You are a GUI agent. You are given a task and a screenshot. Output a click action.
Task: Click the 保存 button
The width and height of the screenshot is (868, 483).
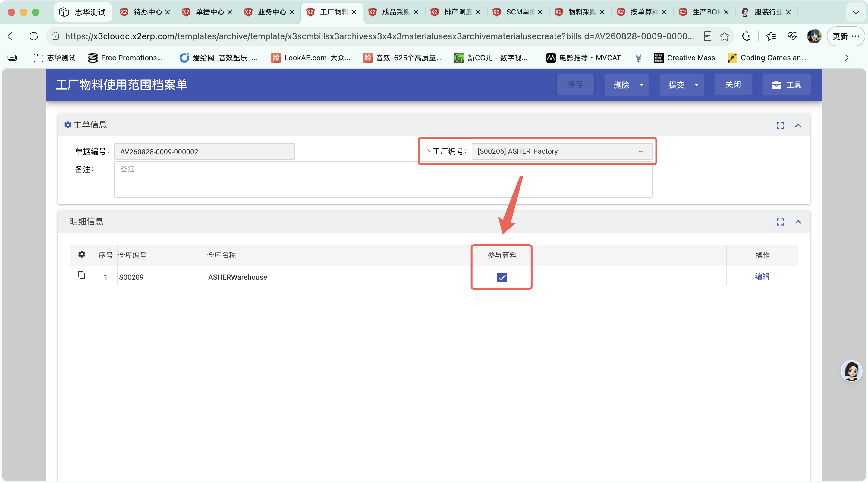click(x=575, y=85)
